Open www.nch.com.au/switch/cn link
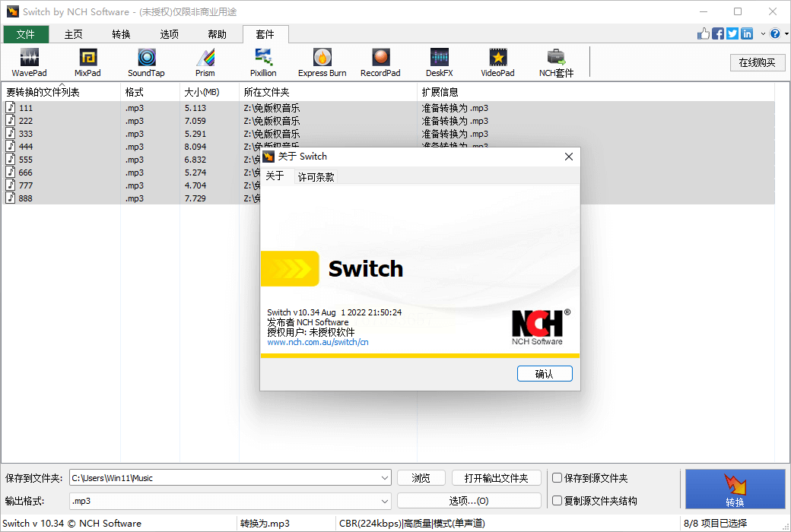The width and height of the screenshot is (791, 532). pyautogui.click(x=317, y=342)
